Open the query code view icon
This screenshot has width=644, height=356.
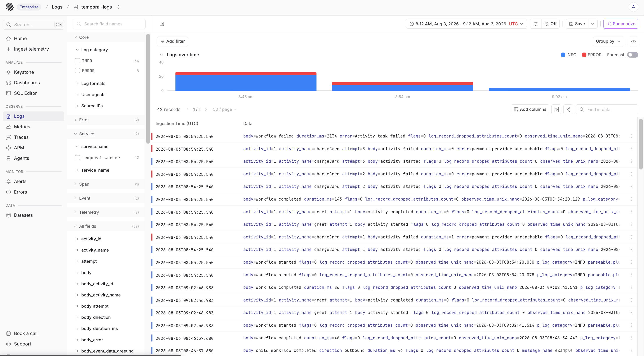pos(633,41)
